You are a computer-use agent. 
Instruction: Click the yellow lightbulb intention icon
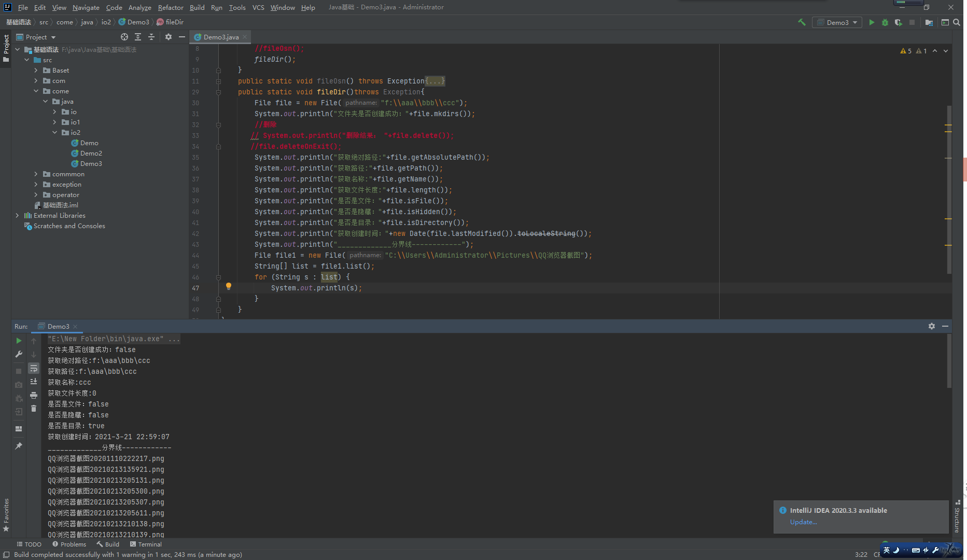[x=229, y=286]
